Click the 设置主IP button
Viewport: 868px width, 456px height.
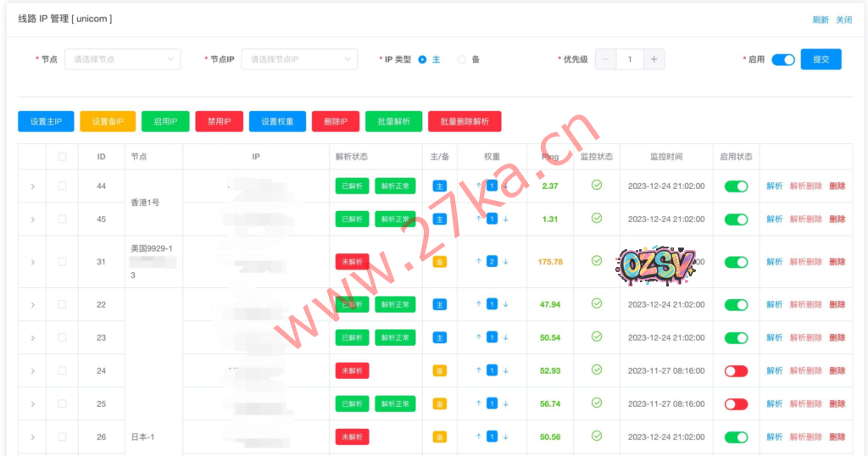click(x=46, y=121)
